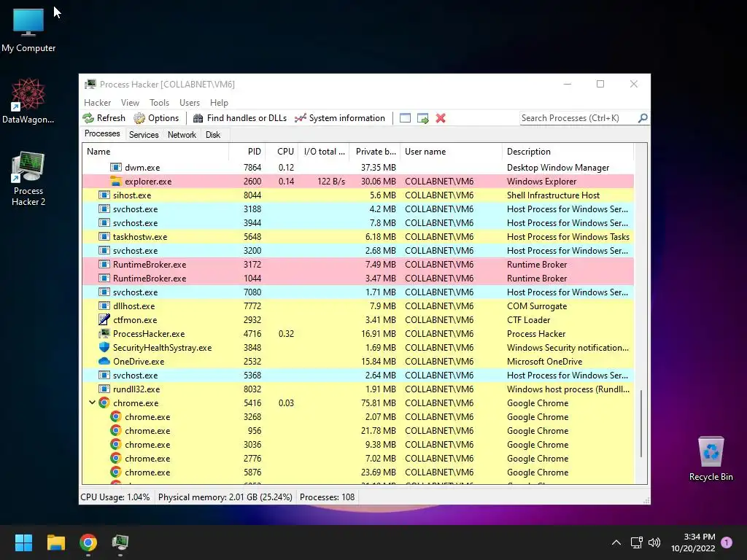
Task: Click the Process Hacker taskbar icon
Action: (120, 542)
